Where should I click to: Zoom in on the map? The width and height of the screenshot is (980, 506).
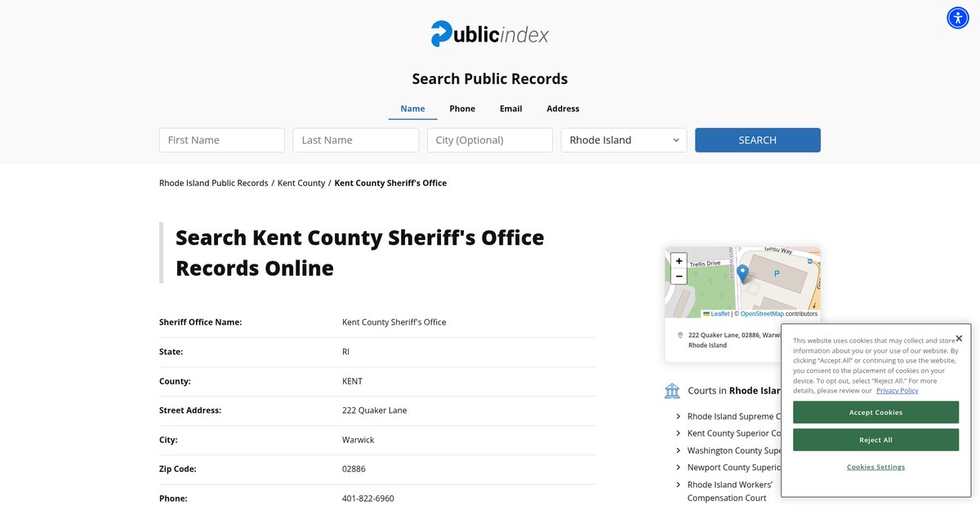(679, 261)
